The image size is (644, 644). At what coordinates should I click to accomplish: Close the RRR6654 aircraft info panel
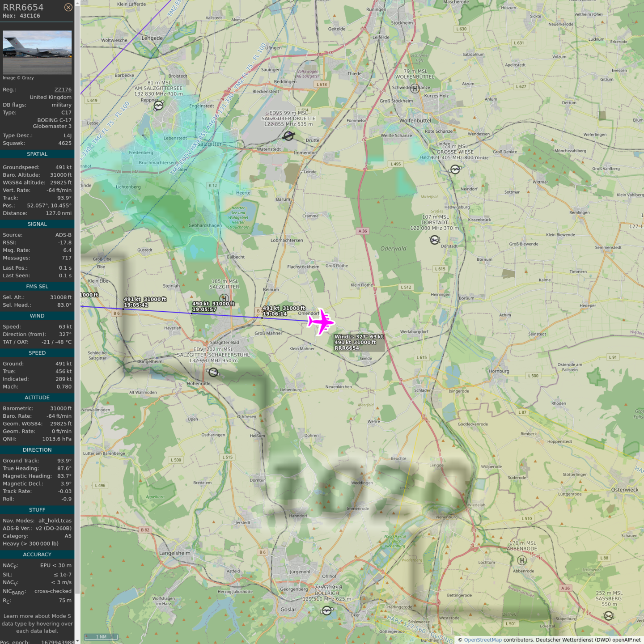point(68,7)
